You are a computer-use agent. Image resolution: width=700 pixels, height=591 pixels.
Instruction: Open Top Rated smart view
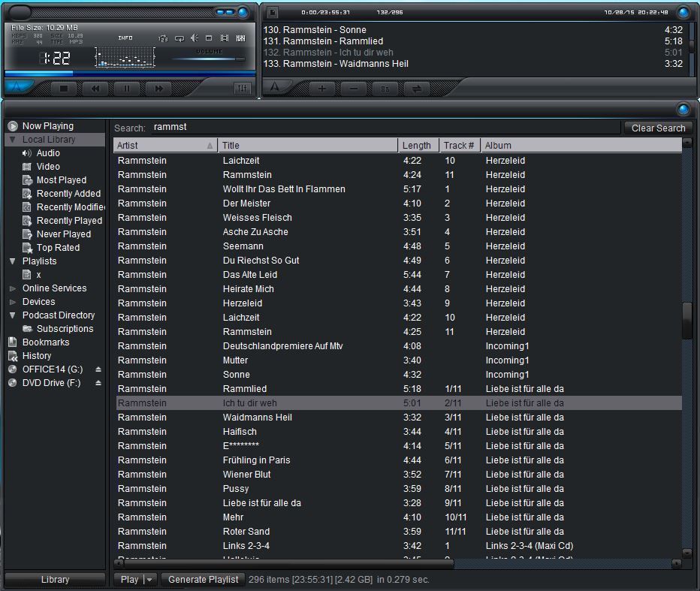pos(58,247)
